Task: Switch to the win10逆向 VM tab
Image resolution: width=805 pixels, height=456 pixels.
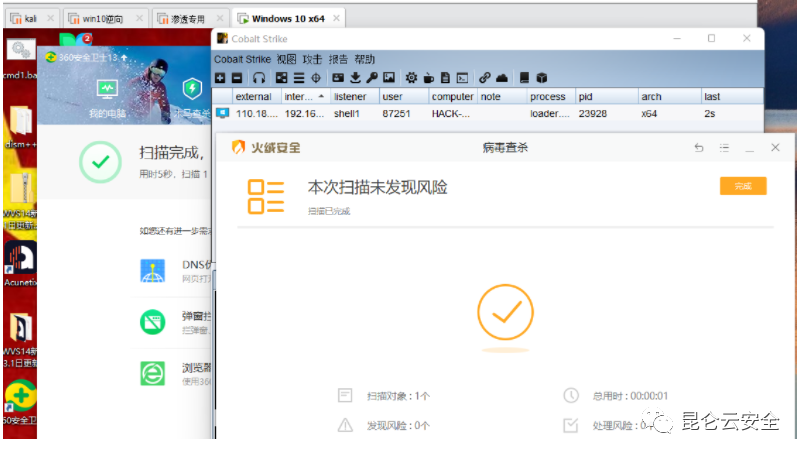Action: tap(103, 19)
